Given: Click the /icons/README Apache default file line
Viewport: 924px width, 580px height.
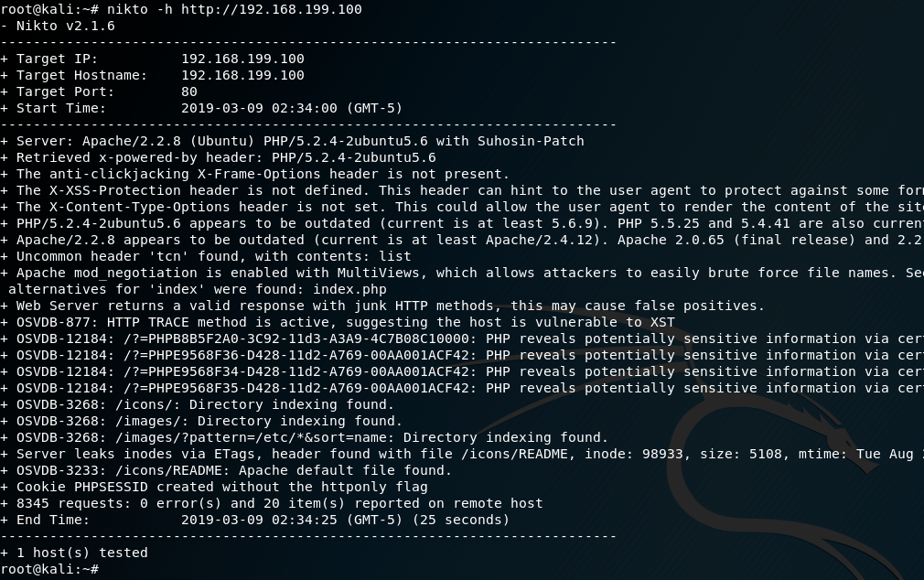Looking at the screenshot, I should (x=234, y=470).
